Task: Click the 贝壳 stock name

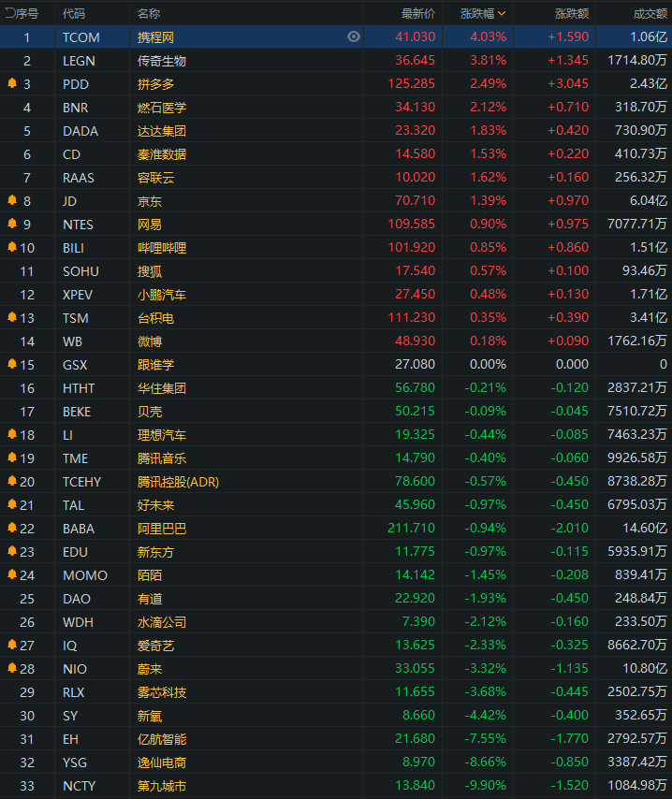Action: 150,412
